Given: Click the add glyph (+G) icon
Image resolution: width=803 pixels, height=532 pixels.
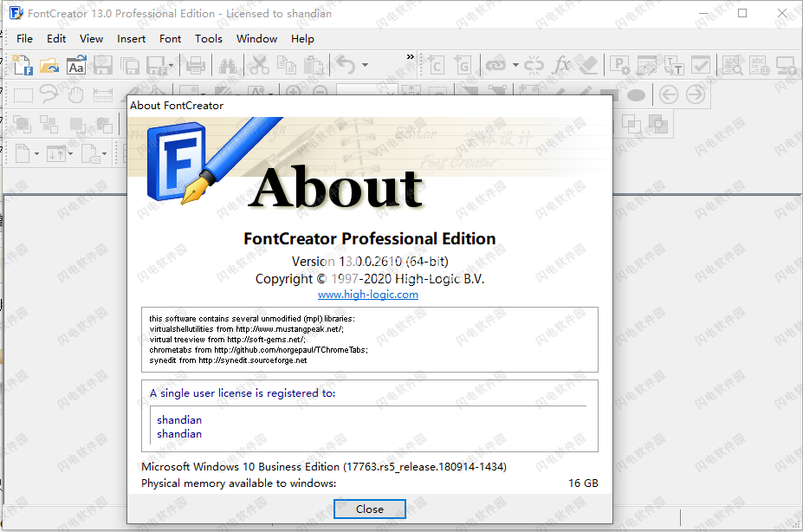Looking at the screenshot, I should [463, 65].
